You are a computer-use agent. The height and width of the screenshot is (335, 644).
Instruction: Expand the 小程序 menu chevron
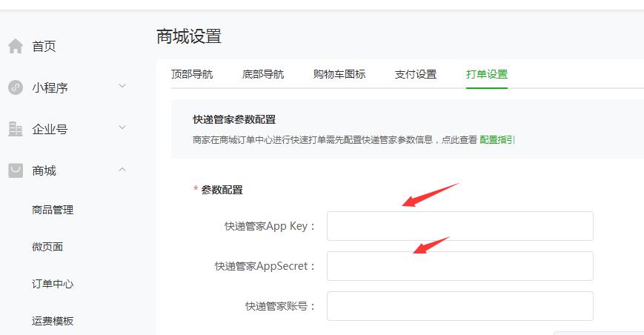122,87
